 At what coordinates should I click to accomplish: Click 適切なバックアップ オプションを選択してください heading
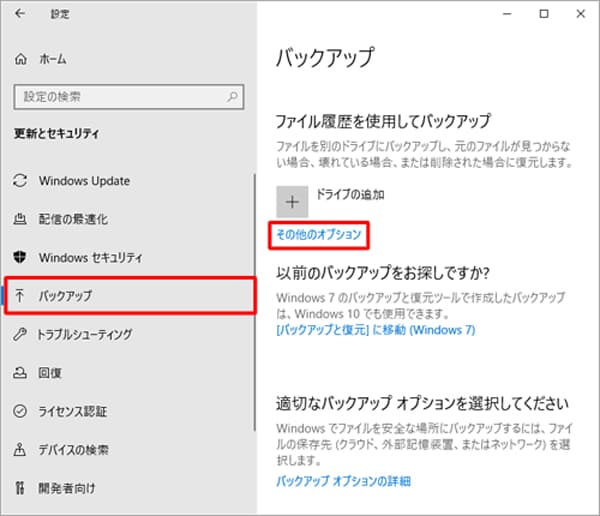422,403
